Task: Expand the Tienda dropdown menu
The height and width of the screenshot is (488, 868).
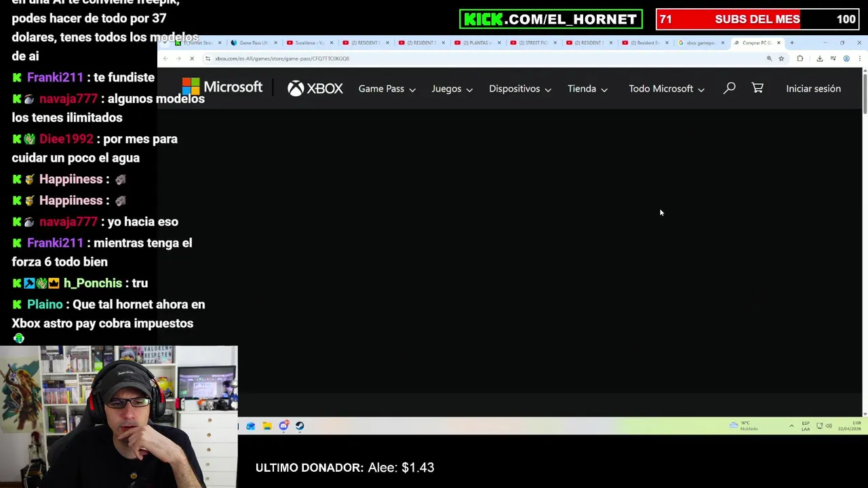Action: point(587,89)
